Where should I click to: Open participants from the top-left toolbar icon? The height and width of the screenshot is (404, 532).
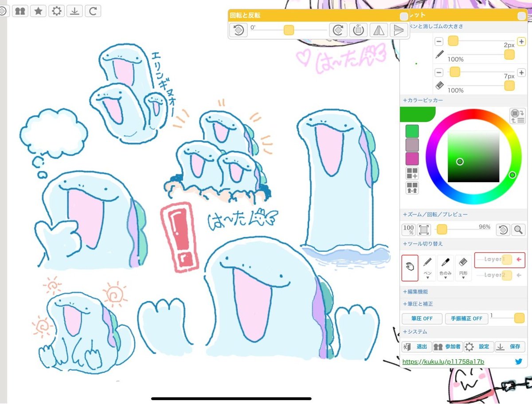(x=20, y=11)
